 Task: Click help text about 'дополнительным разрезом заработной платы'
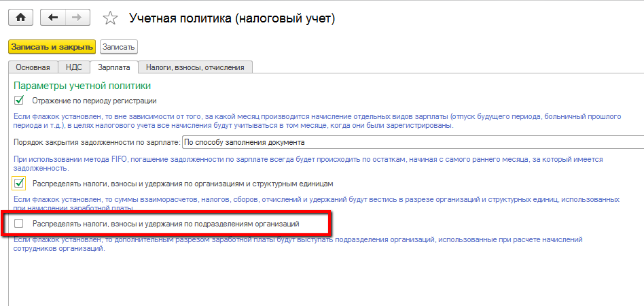coord(299,240)
